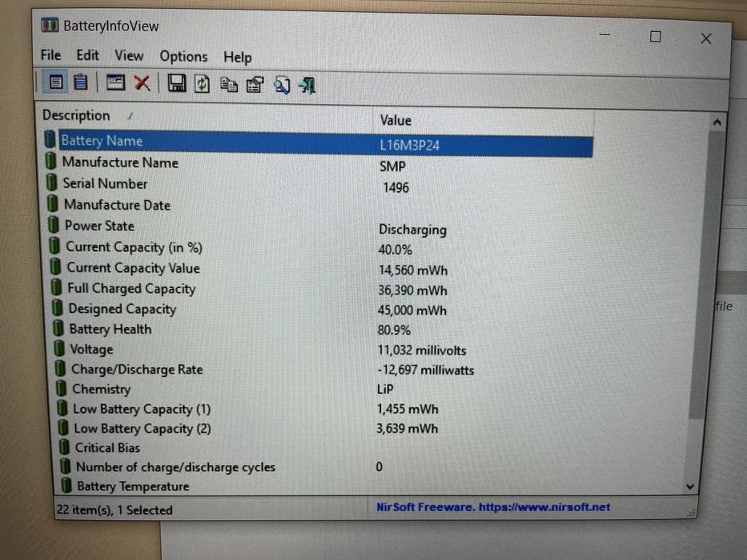Open the View menu
This screenshot has height=560, width=747.
(129, 56)
